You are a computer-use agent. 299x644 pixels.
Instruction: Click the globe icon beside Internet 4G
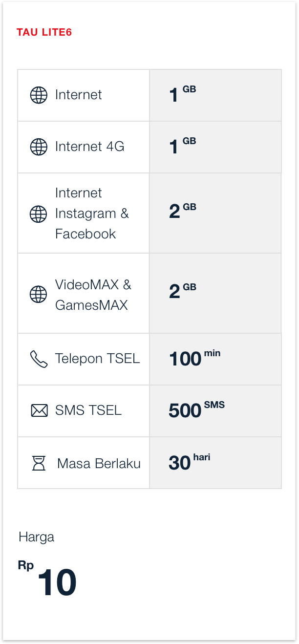(x=39, y=147)
